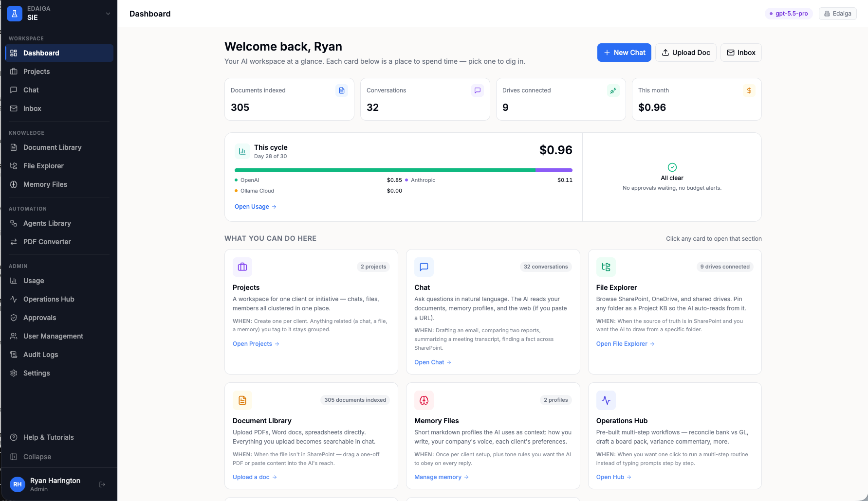Collapse the sidebar navigation
868x501 pixels.
coord(37,457)
